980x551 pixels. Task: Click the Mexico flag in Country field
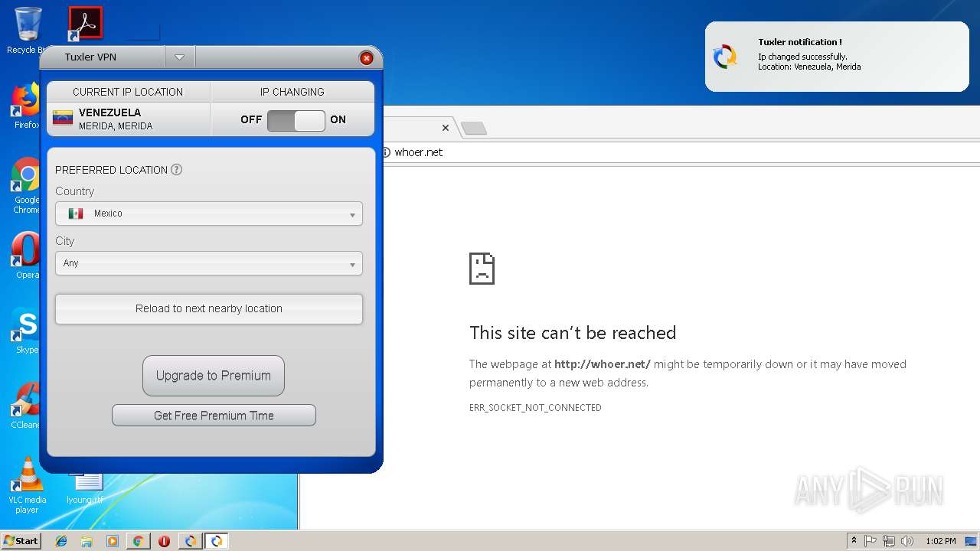pyautogui.click(x=76, y=214)
